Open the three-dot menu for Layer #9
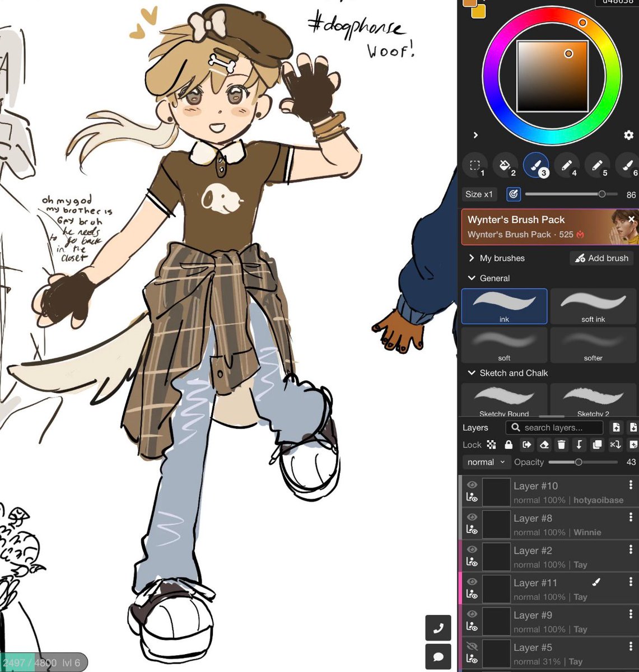 click(631, 614)
